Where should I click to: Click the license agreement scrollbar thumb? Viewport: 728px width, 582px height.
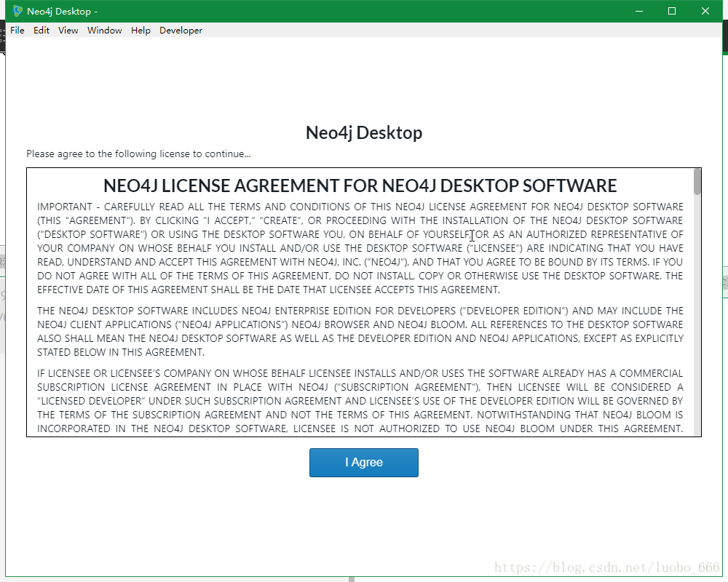pyautogui.click(x=697, y=182)
